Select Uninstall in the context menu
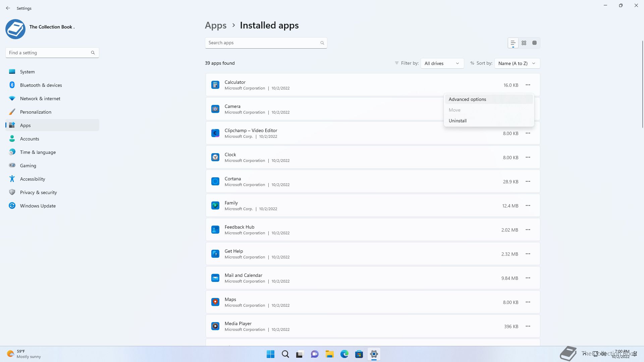Image resolution: width=644 pixels, height=362 pixels. pos(458,121)
